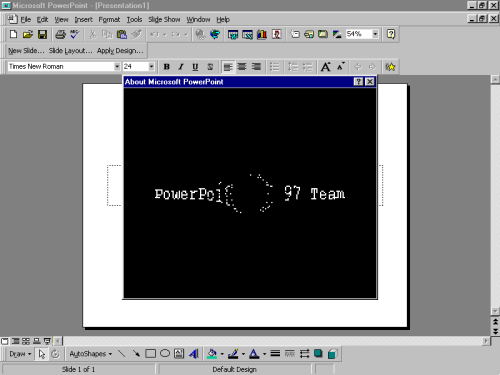Insert WordArt from drawing toolbar

(x=194, y=354)
